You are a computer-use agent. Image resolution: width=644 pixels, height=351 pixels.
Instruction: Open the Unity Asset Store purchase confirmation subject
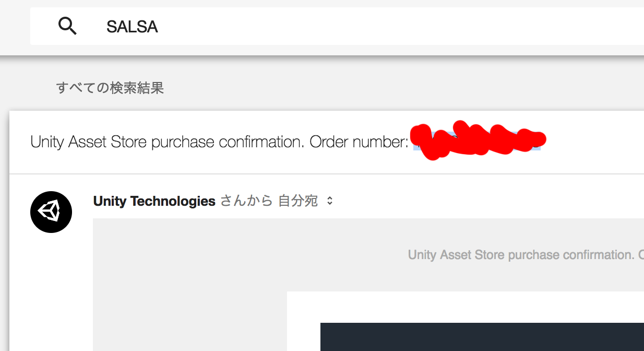[x=167, y=142]
